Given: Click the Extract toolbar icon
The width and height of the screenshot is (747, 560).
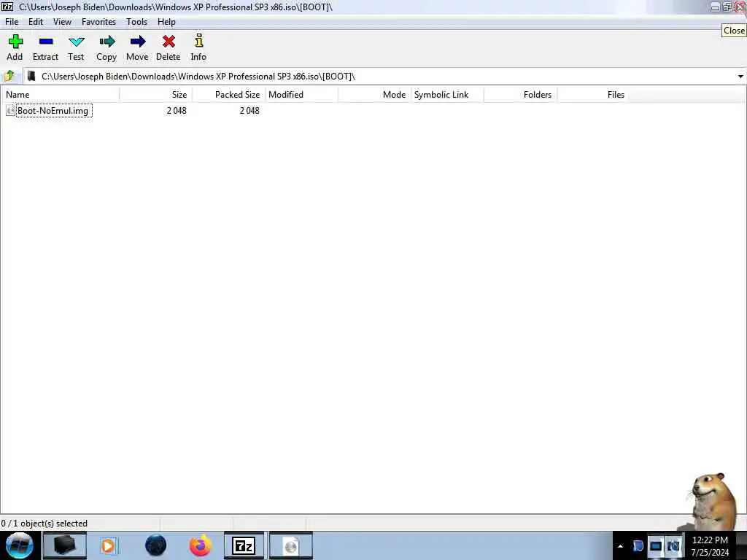Looking at the screenshot, I should point(46,42).
